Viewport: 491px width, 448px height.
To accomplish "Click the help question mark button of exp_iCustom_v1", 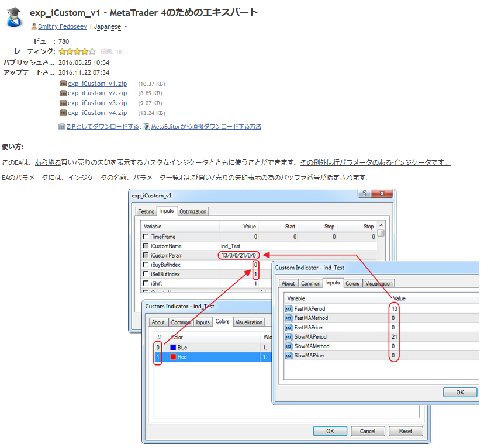I will (x=365, y=193).
